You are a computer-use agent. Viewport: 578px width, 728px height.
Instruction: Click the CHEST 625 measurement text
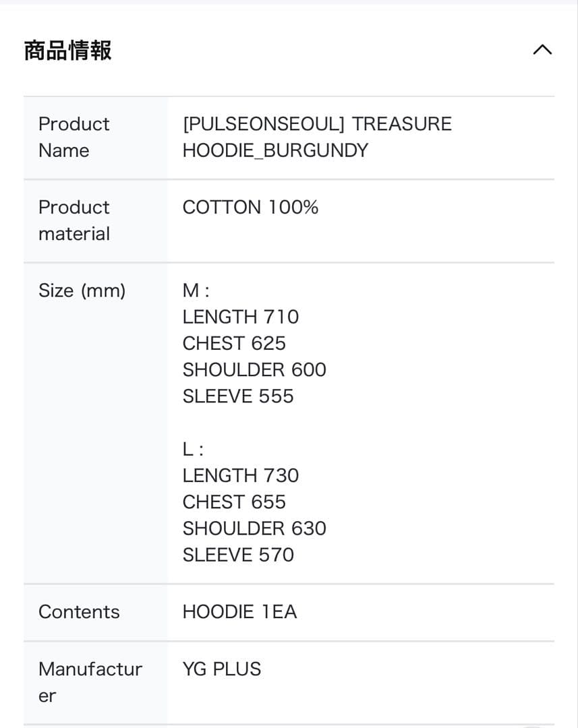tap(234, 343)
